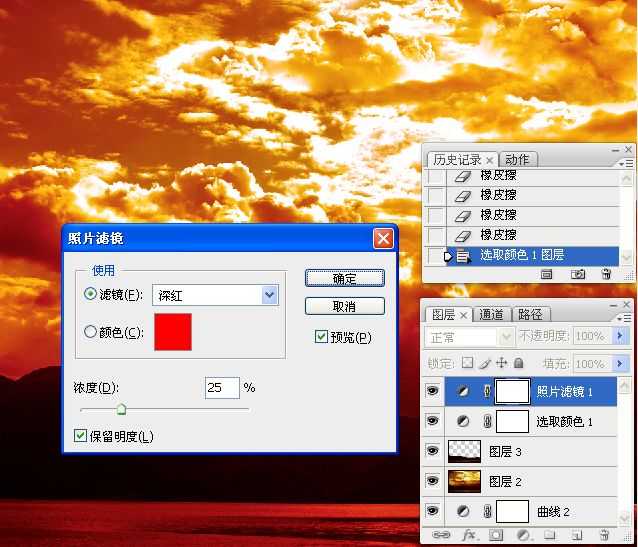This screenshot has width=638, height=547.
Task: Confirm with the 确定 button
Action: 344,278
